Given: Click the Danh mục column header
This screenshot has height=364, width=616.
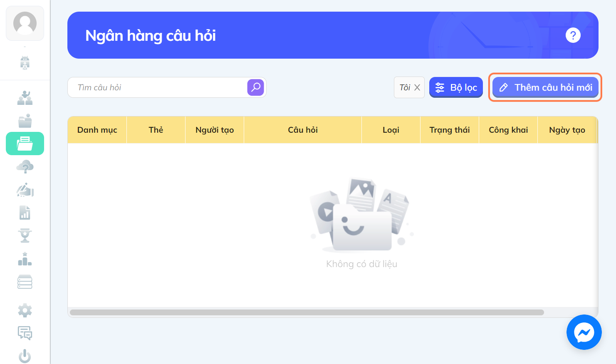Looking at the screenshot, I should tap(97, 130).
